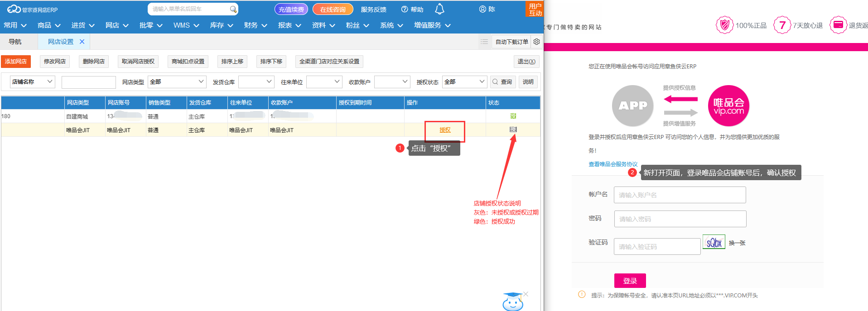This screenshot has height=311, width=868.
Task: Open the 网店类型 dropdown
Action: (x=177, y=82)
